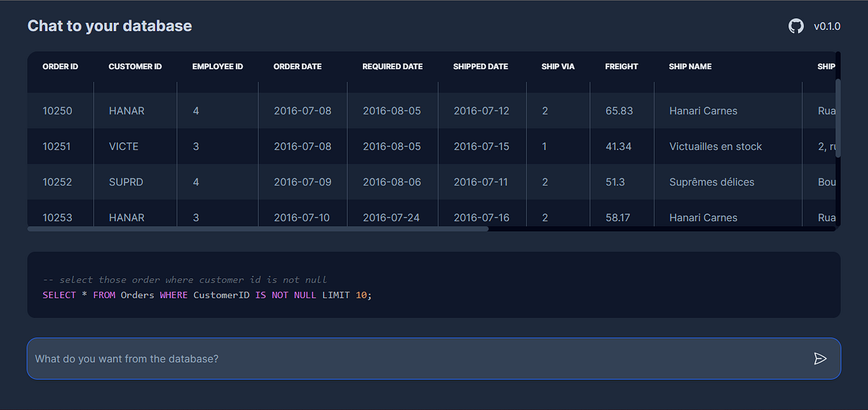
Task: Select the SHIP VIA column header
Action: [558, 67]
